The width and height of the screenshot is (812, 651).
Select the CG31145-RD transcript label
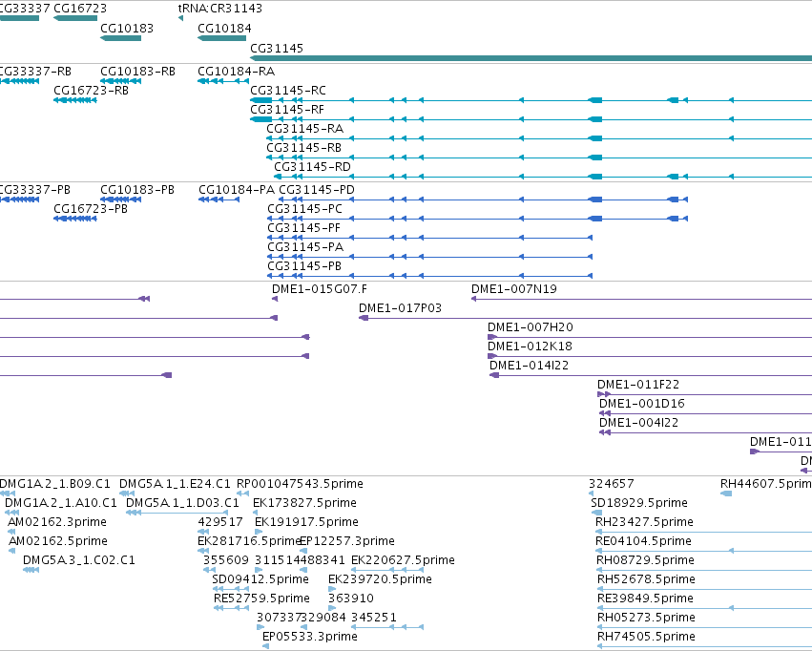click(312, 167)
